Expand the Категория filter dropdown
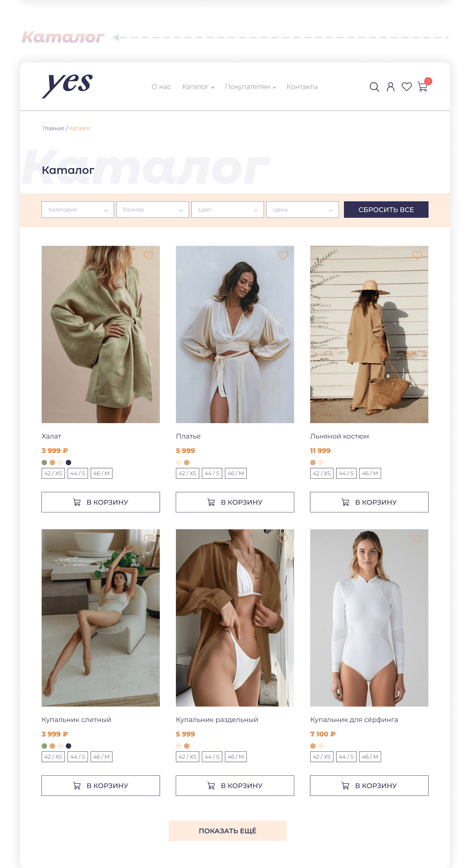The width and height of the screenshot is (470, 868). [x=78, y=210]
